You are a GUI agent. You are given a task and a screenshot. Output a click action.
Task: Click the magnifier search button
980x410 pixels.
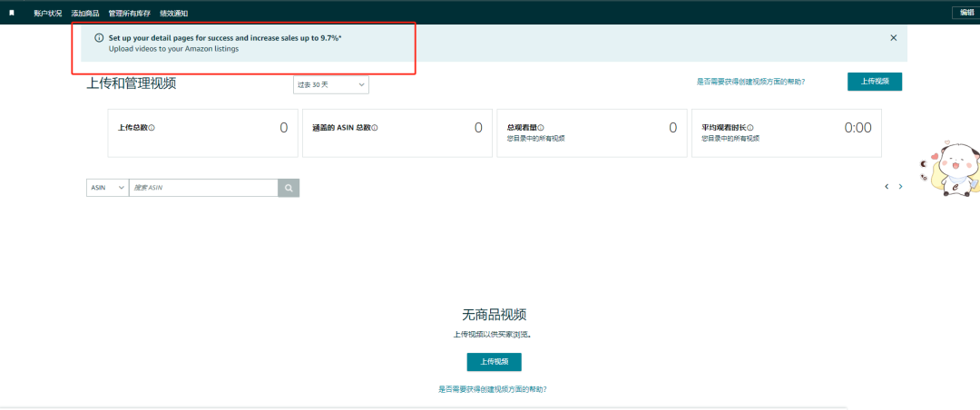[289, 188]
